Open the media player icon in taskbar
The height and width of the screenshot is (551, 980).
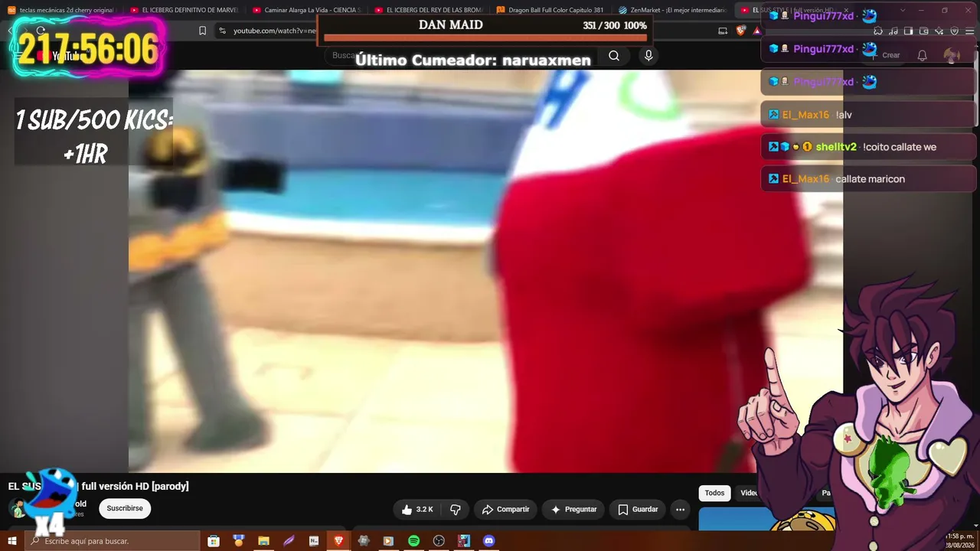(x=388, y=541)
